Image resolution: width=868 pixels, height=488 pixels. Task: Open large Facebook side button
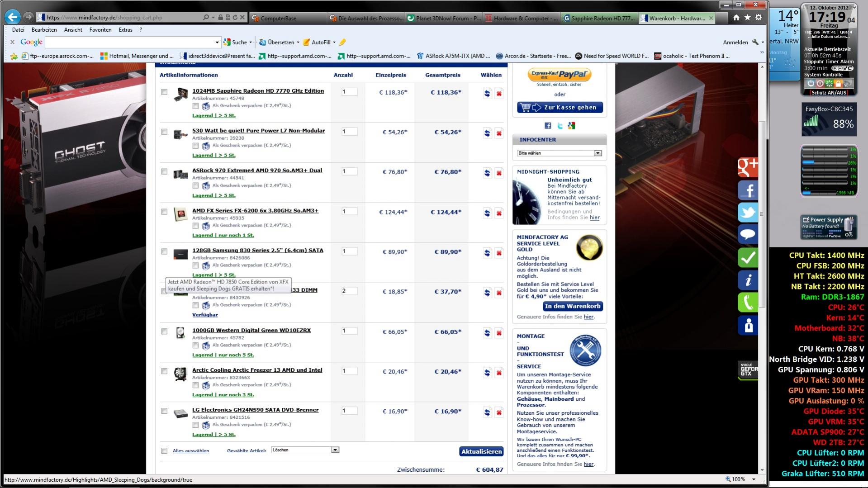748,190
